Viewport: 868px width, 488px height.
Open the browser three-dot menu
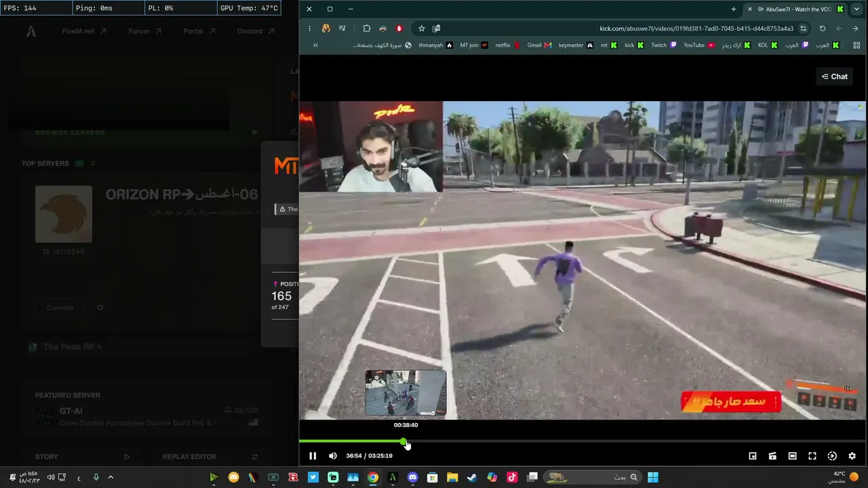click(x=309, y=28)
